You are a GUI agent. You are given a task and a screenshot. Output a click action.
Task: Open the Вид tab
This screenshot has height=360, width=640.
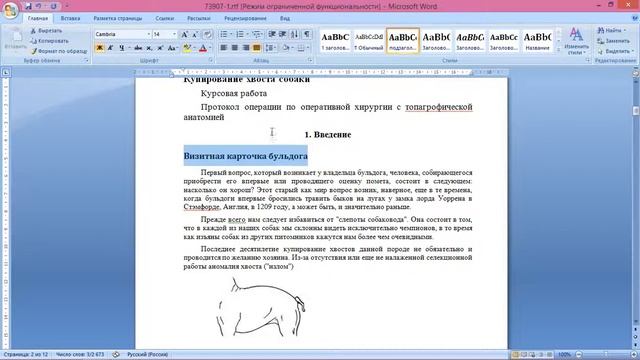click(285, 18)
